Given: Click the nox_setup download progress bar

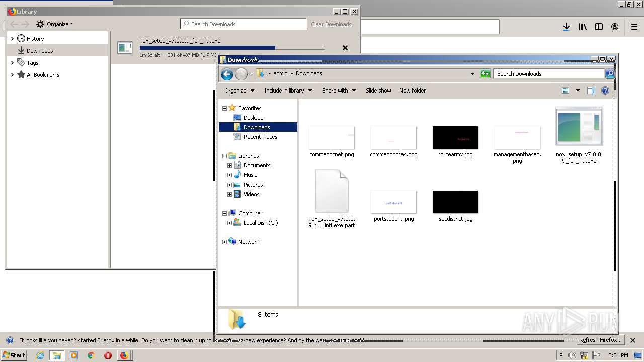Looking at the screenshot, I should (232, 48).
